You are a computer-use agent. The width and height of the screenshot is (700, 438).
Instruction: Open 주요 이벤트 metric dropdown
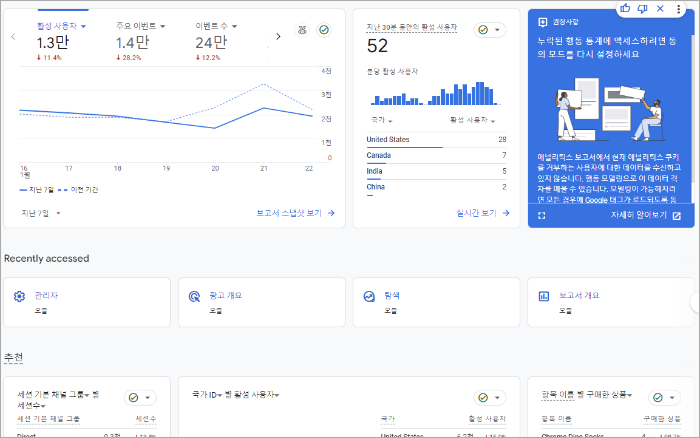[141, 26]
